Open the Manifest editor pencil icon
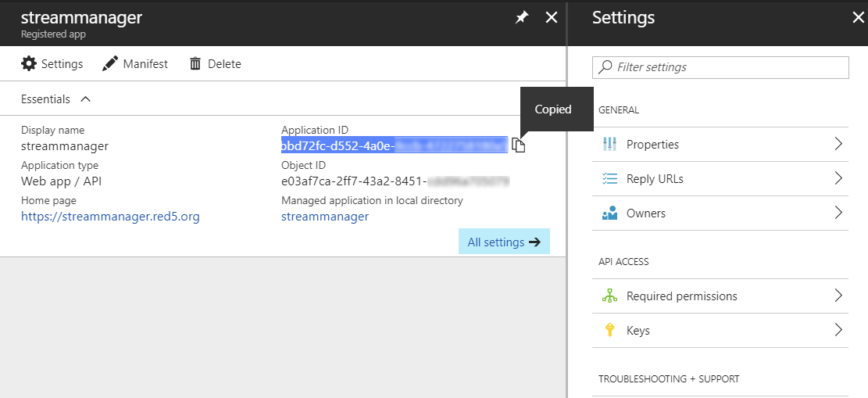Viewport: 868px width, 398px height. pyautogui.click(x=110, y=64)
